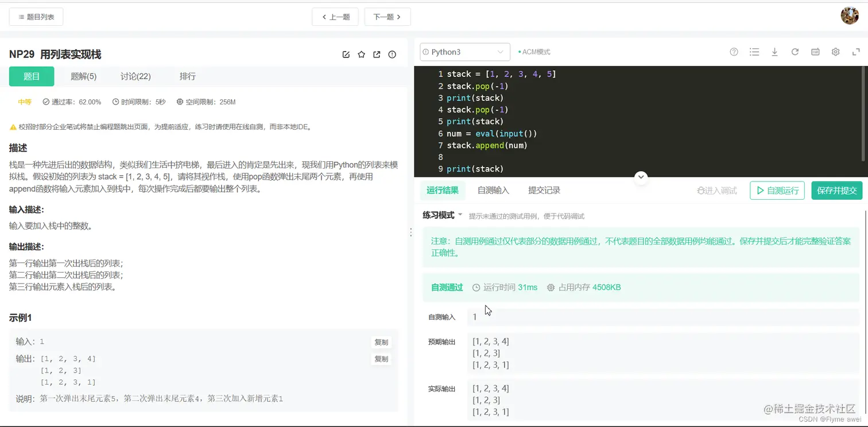Star this problem to favorite it
Image resolution: width=868 pixels, height=427 pixels.
(x=361, y=54)
